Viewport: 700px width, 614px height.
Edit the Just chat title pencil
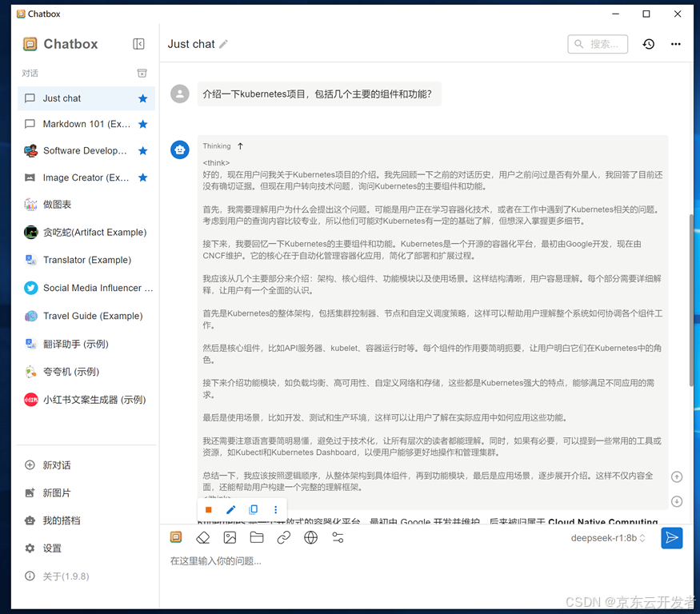click(223, 44)
